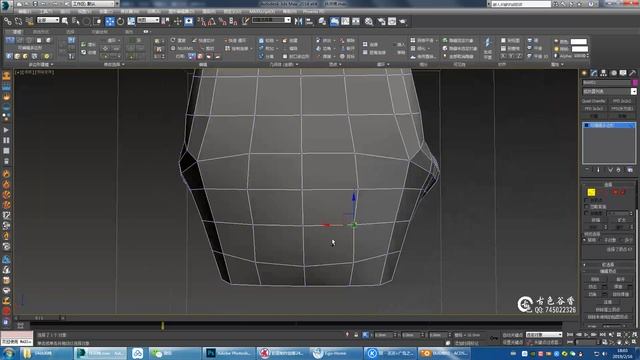Enable the 按角度 By Angle checkbox
Screen dimensions: 640x360
click(x=587, y=213)
